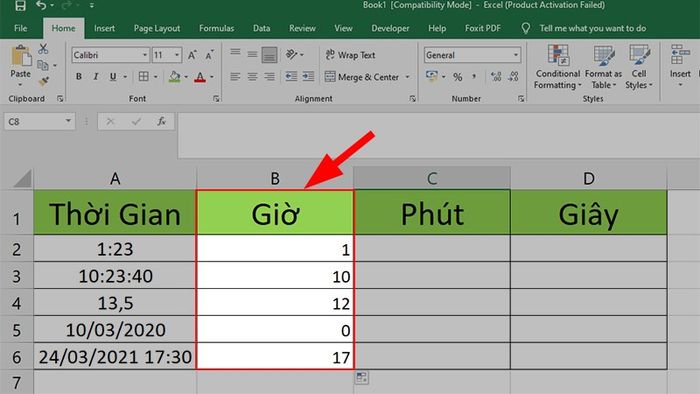Click Percent Style icon
This screenshot has height=394, width=700.
pos(458,77)
